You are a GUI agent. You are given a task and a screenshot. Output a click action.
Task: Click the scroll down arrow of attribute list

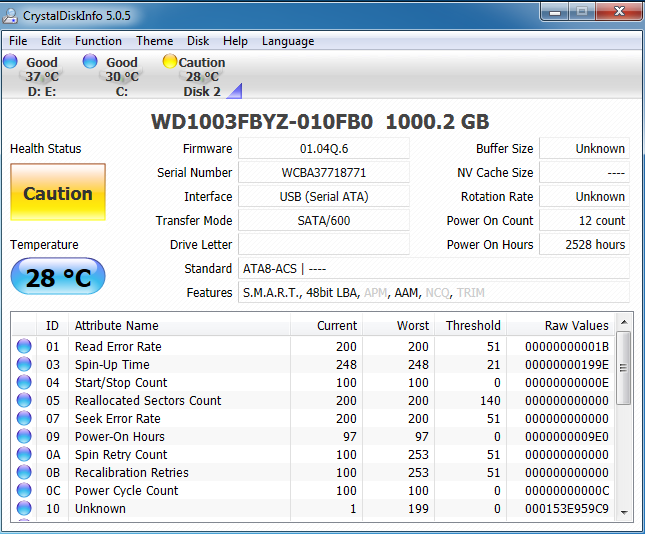[623, 511]
